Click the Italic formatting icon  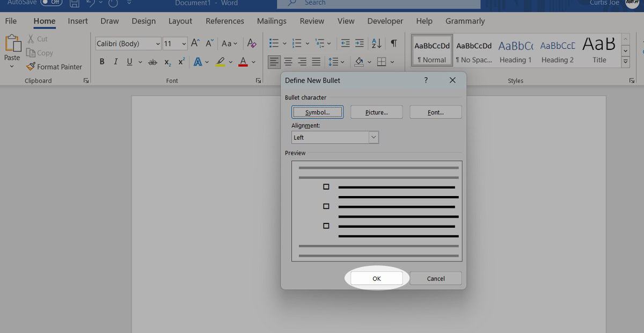[x=115, y=62]
